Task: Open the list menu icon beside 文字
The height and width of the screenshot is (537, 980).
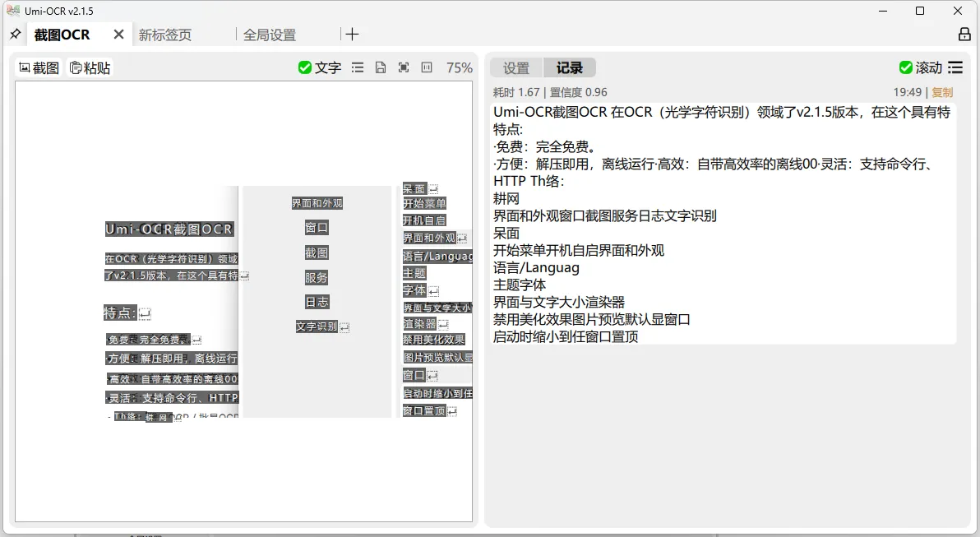Action: click(x=358, y=67)
